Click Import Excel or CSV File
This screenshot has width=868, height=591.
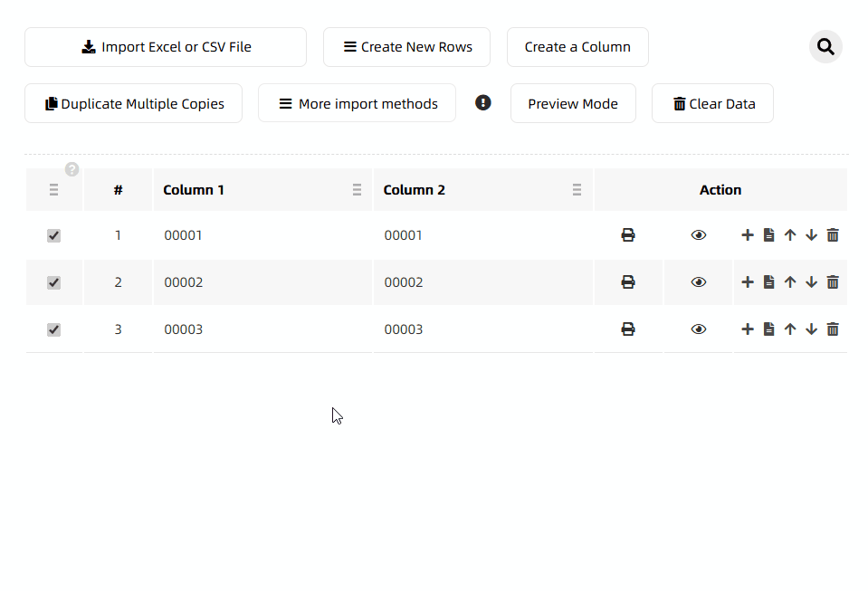click(x=166, y=47)
